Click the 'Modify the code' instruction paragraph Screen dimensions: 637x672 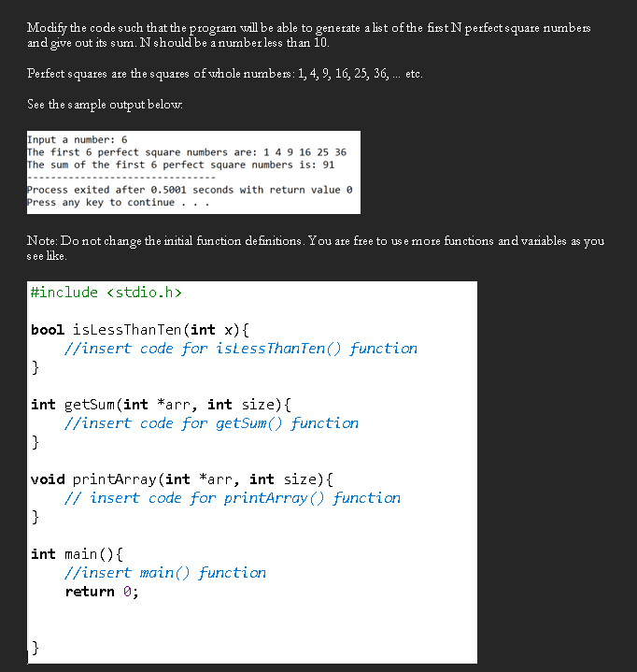click(309, 36)
